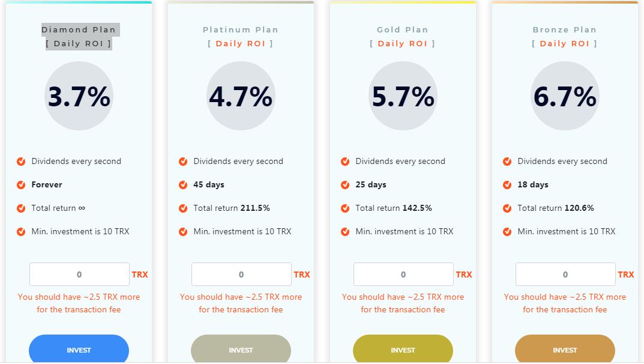Focus the Gold Plan TRX amount field
This screenshot has width=644, height=364.
(x=403, y=274)
